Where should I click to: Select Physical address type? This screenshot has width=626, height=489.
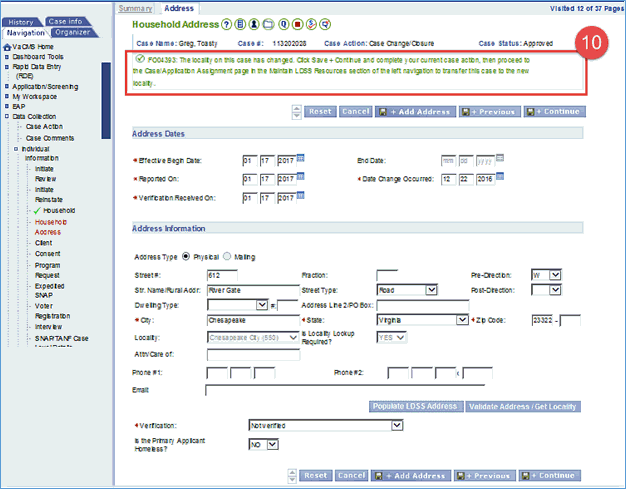(186, 256)
